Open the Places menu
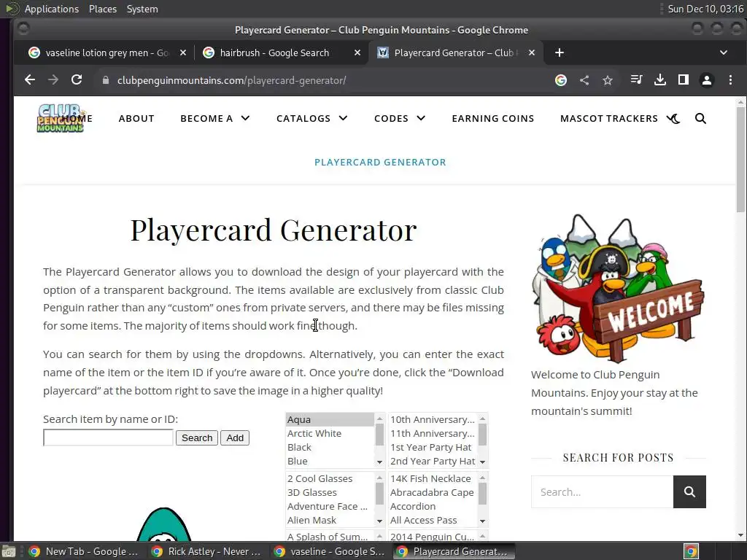 (x=103, y=9)
